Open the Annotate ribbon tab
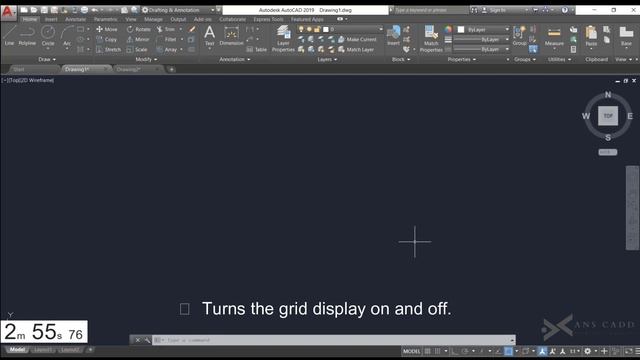Viewport: 640px width, 360px height. (x=76, y=19)
